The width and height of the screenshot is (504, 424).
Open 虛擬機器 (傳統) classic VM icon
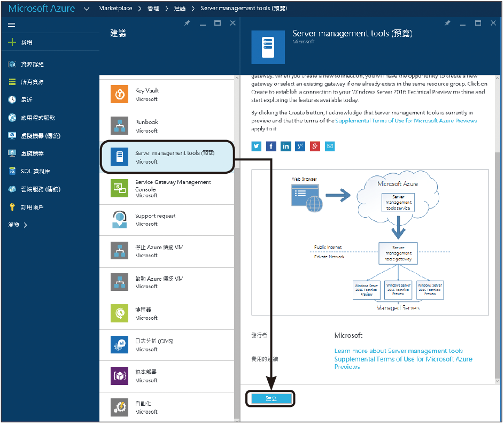[x=12, y=136]
